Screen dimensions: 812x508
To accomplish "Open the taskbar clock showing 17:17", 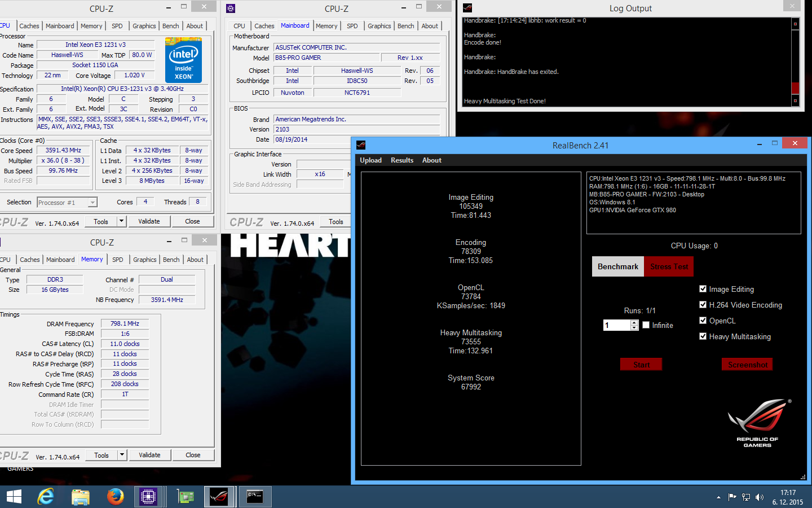I will click(x=788, y=497).
